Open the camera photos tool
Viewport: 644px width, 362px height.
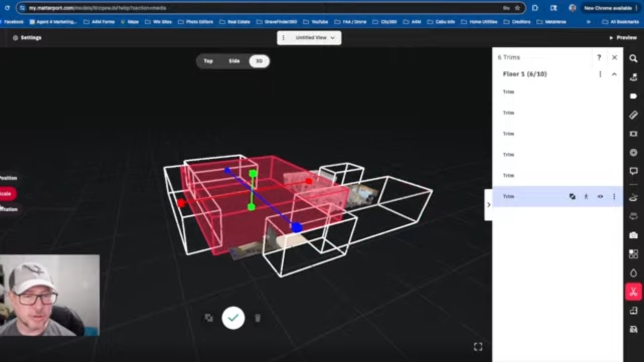click(633, 235)
